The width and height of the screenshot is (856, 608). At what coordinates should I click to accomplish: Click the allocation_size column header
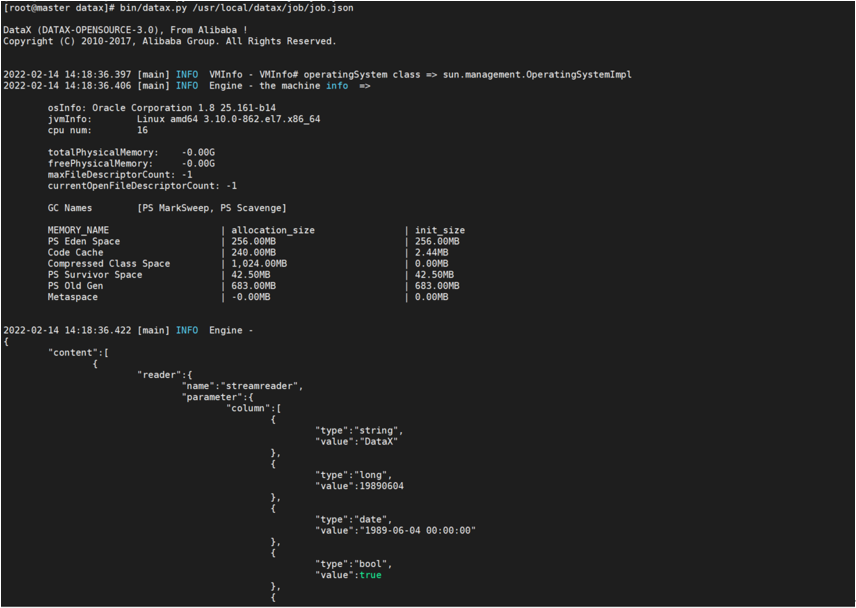pos(272,230)
